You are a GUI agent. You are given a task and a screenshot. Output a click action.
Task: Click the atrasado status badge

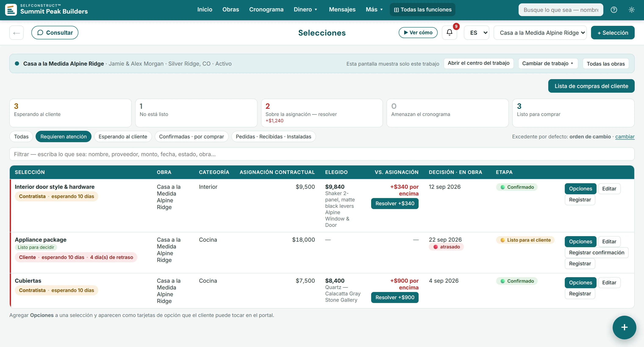click(x=447, y=247)
